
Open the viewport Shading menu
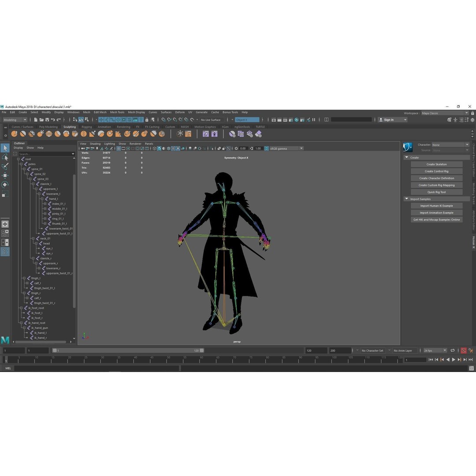[95, 144]
